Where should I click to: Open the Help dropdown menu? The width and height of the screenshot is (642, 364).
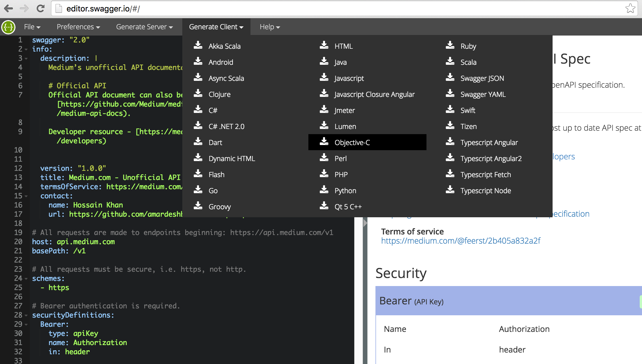pos(270,27)
